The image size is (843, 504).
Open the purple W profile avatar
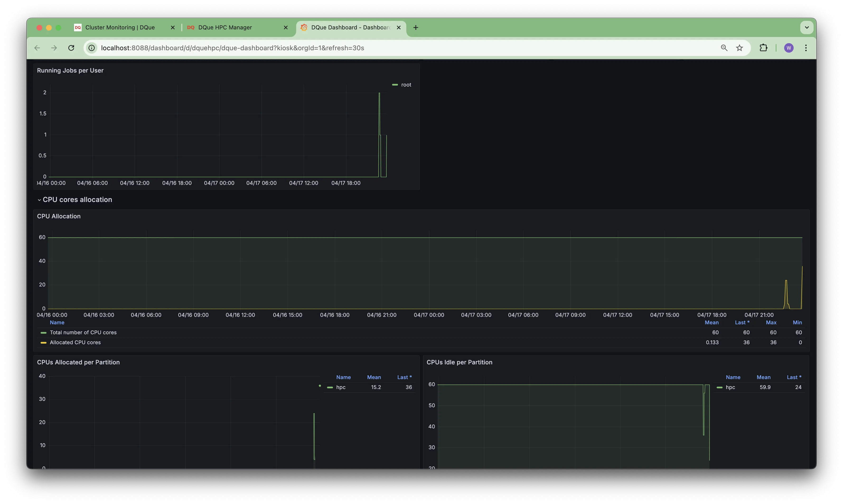[x=789, y=48]
